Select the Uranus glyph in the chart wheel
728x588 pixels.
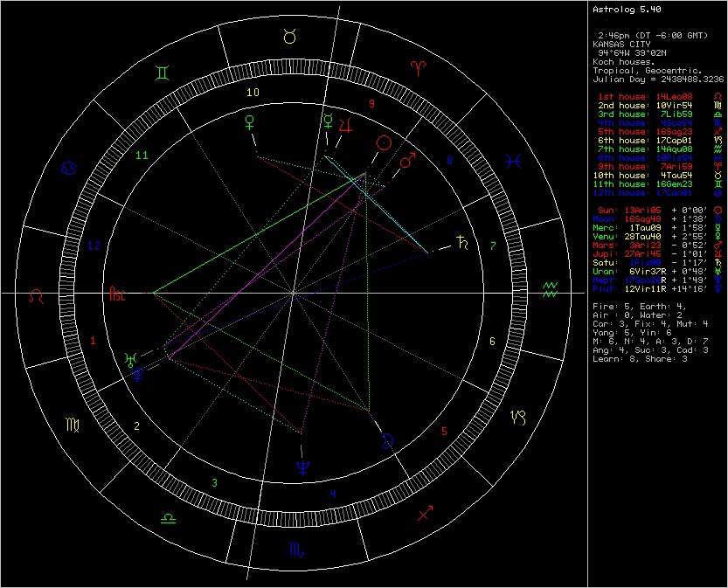point(130,358)
